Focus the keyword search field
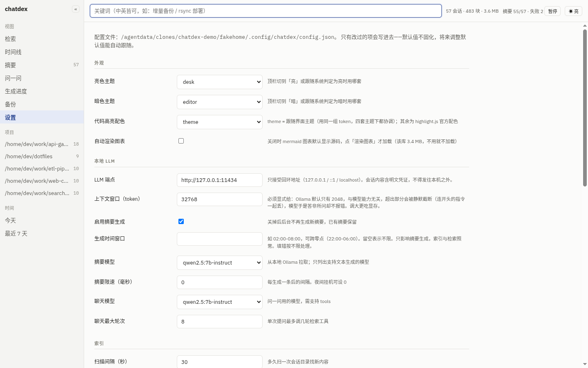The height and width of the screenshot is (368, 588). point(266,11)
